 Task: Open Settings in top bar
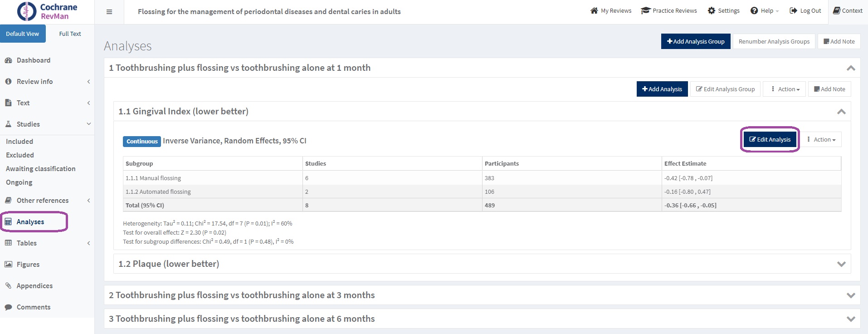pos(723,11)
